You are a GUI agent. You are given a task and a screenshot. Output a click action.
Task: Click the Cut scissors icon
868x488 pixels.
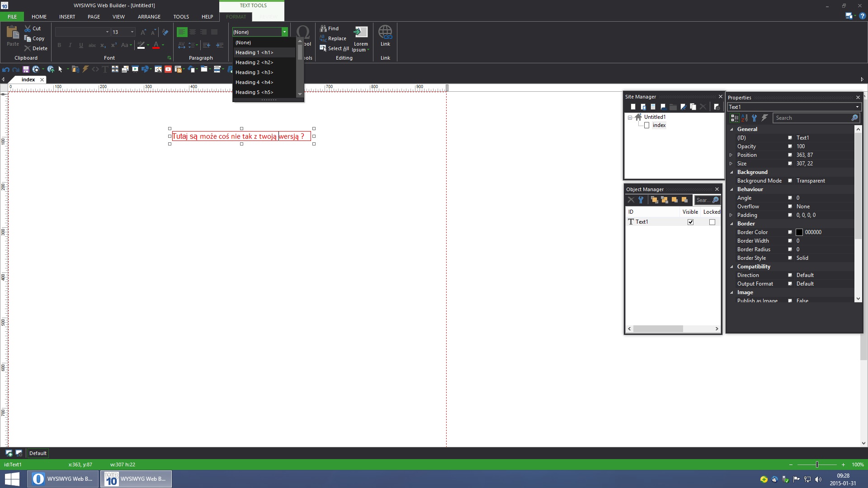pos(28,28)
